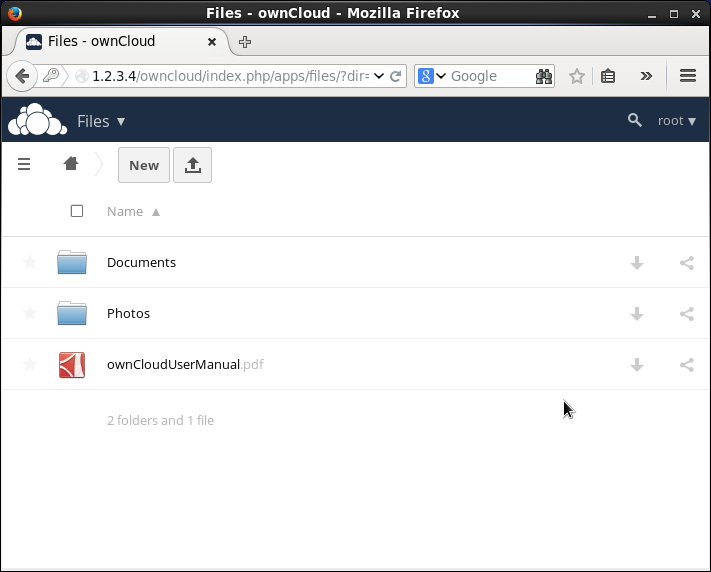711x572 pixels.
Task: Share ownCloudUserManual.pdf
Action: 687,365
